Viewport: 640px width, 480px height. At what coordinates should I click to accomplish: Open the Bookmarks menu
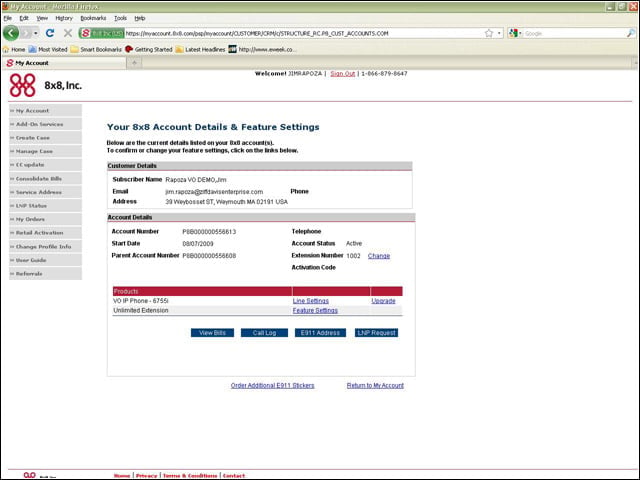(93, 18)
